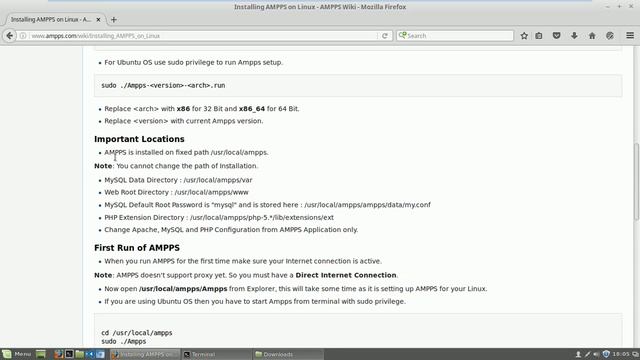The width and height of the screenshot is (640, 360).
Task: Open the site information icon in the address bar
Action: coord(23,36)
